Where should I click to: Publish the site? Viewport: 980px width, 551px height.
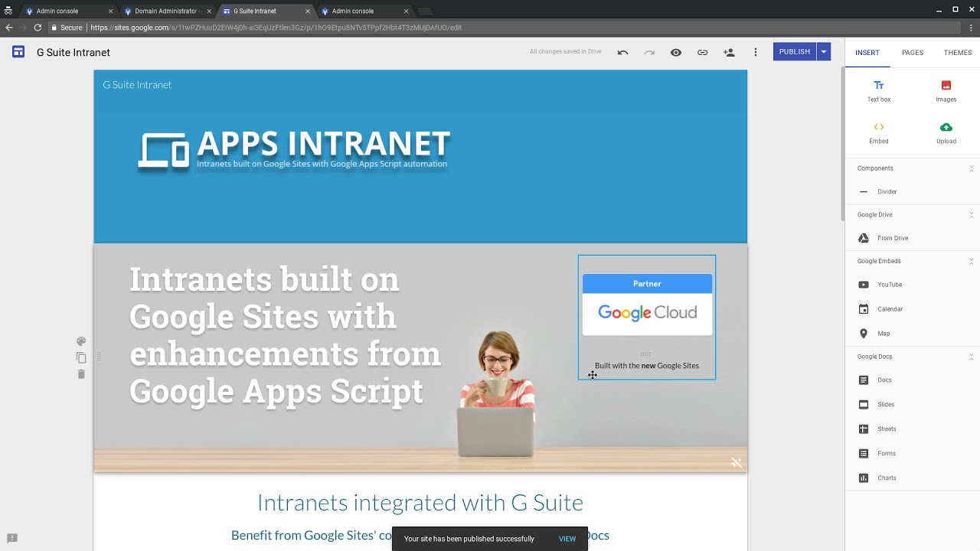point(795,52)
